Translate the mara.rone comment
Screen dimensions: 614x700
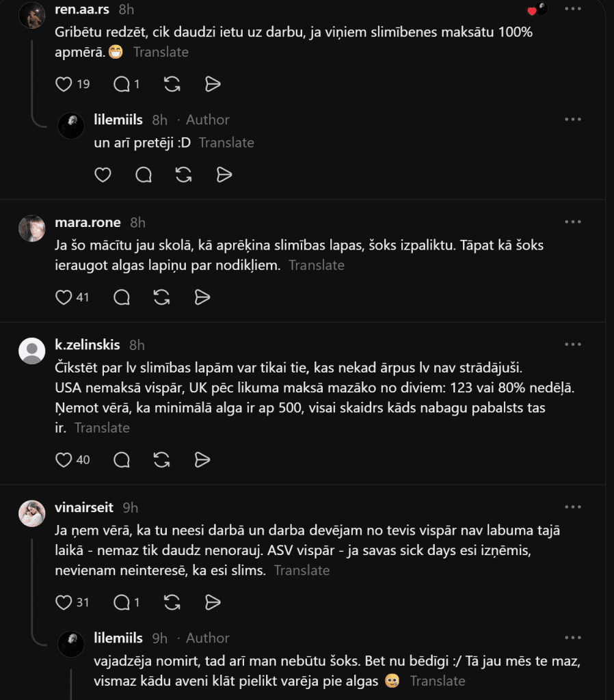pos(317,265)
